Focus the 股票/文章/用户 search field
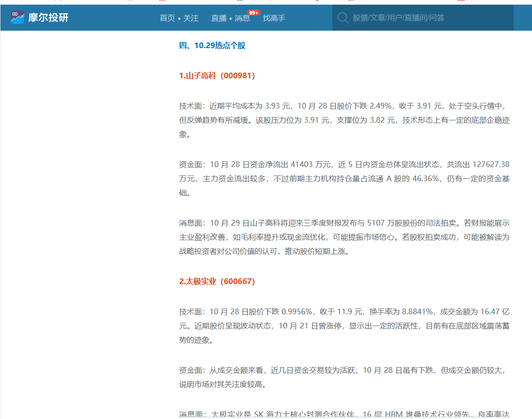 [425, 18]
